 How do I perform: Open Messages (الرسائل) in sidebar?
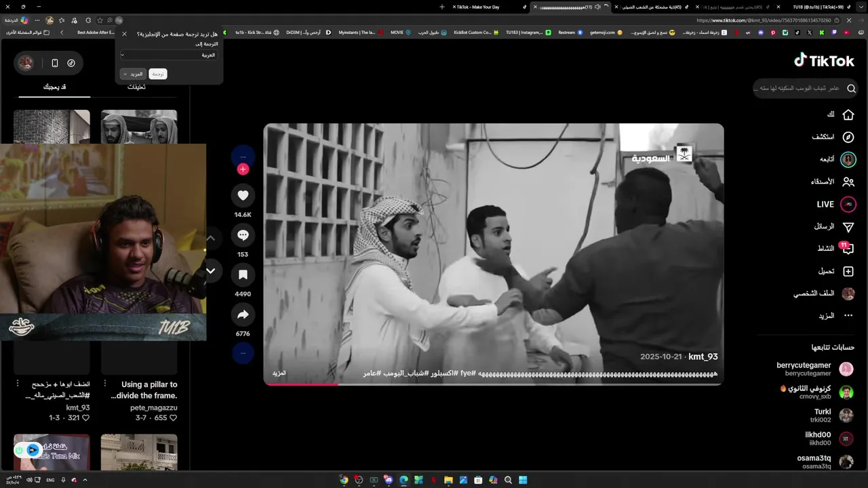click(x=834, y=226)
